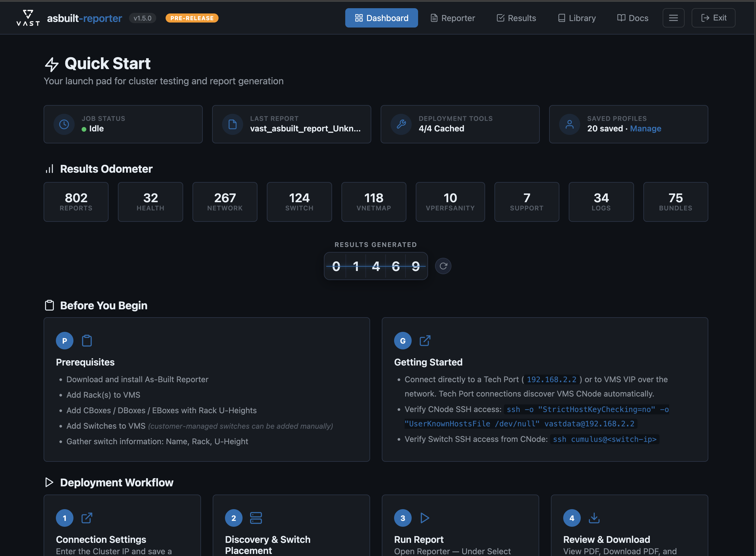Click the Job Status clock icon
The image size is (756, 556).
(64, 124)
